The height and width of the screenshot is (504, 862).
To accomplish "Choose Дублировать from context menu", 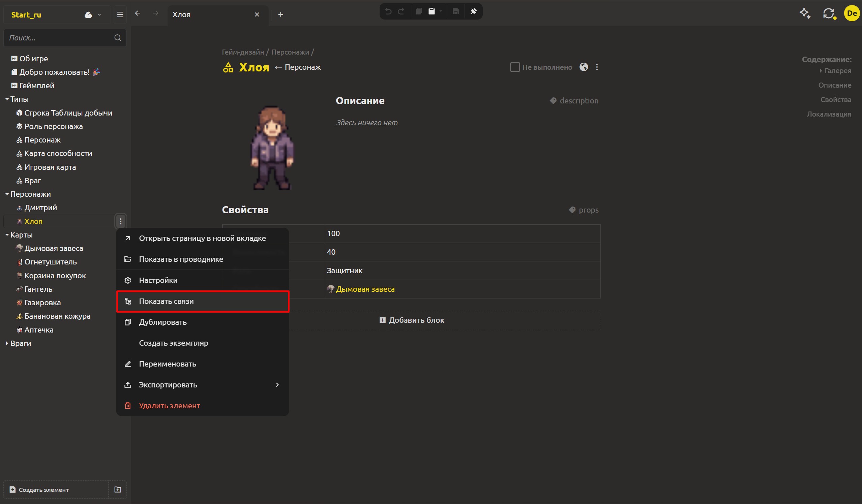I will [x=203, y=322].
